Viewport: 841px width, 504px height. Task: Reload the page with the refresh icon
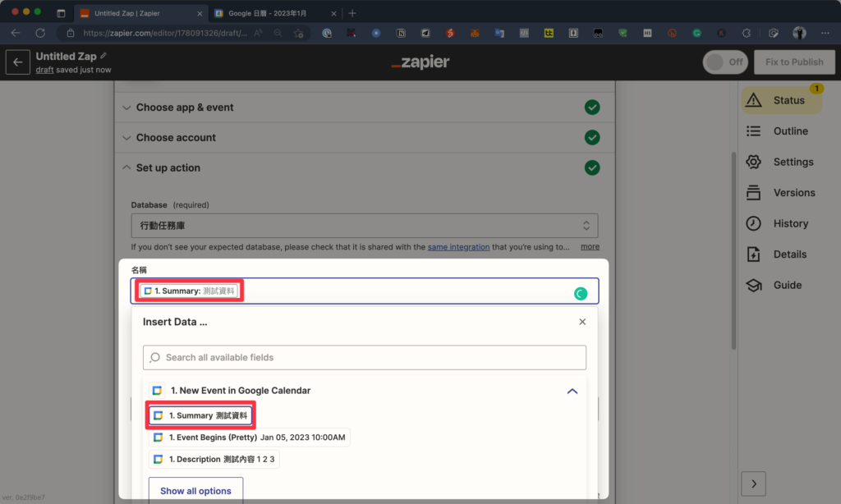40,33
